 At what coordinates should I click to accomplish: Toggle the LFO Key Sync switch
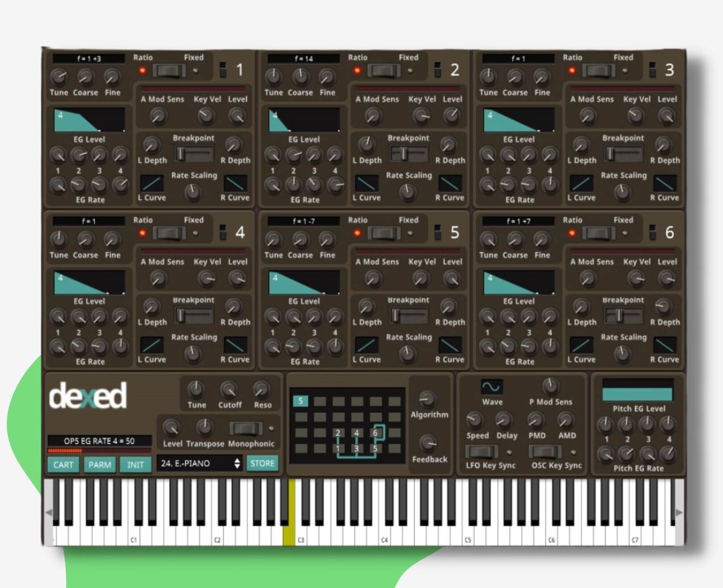(x=482, y=451)
